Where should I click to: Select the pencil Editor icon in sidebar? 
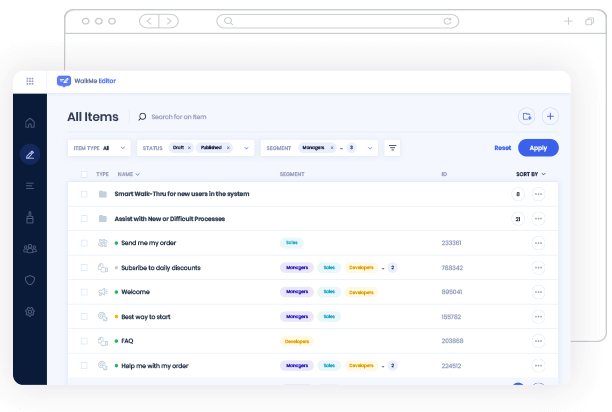(30, 154)
